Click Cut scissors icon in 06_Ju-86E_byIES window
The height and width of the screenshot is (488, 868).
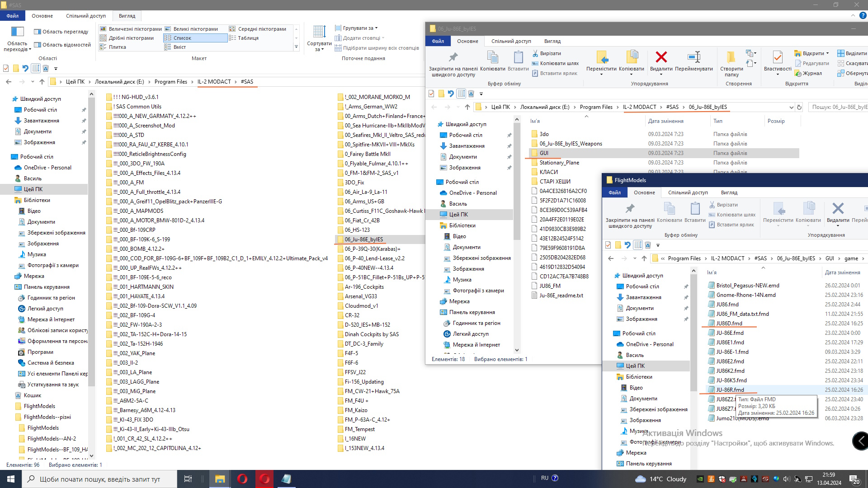[x=535, y=53]
